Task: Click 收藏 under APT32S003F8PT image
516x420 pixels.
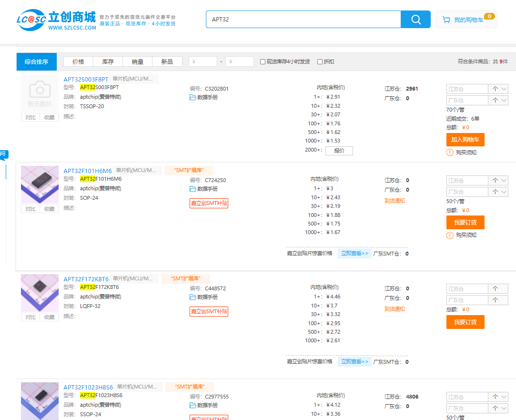Action: point(50,117)
